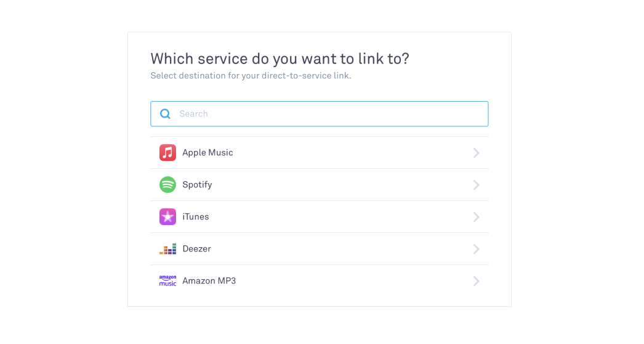The height and width of the screenshot is (344, 644).
Task: Select the Apple Music label
Action: click(207, 153)
